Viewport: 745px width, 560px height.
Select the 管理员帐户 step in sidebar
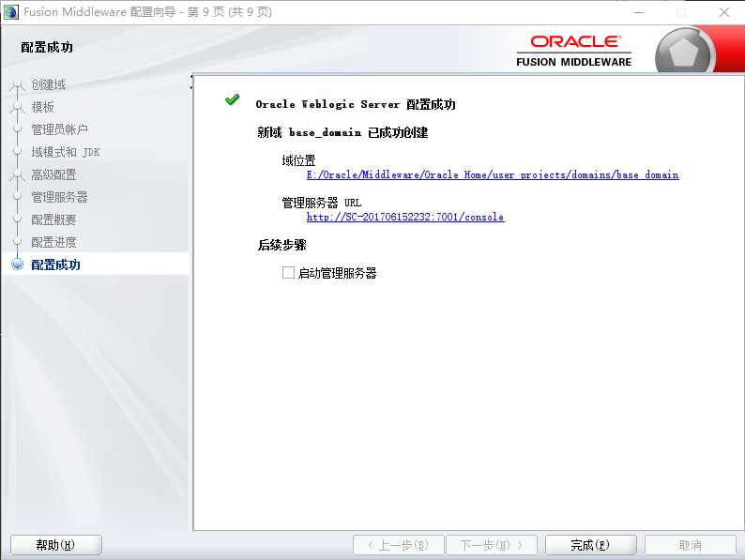pyautogui.click(x=59, y=129)
